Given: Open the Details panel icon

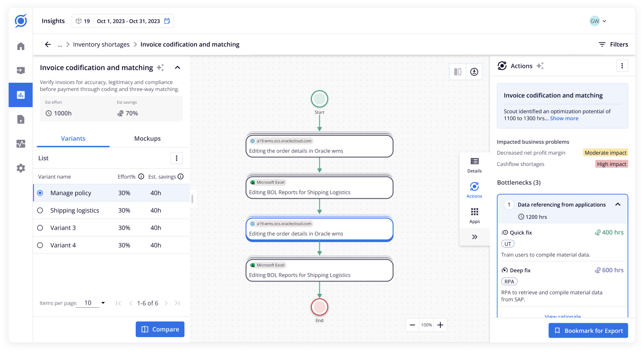Looking at the screenshot, I should [x=474, y=163].
